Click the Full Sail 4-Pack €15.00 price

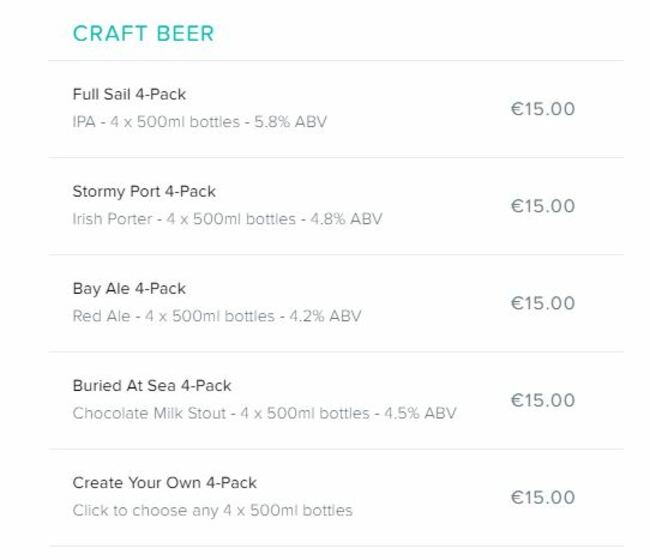(x=543, y=109)
